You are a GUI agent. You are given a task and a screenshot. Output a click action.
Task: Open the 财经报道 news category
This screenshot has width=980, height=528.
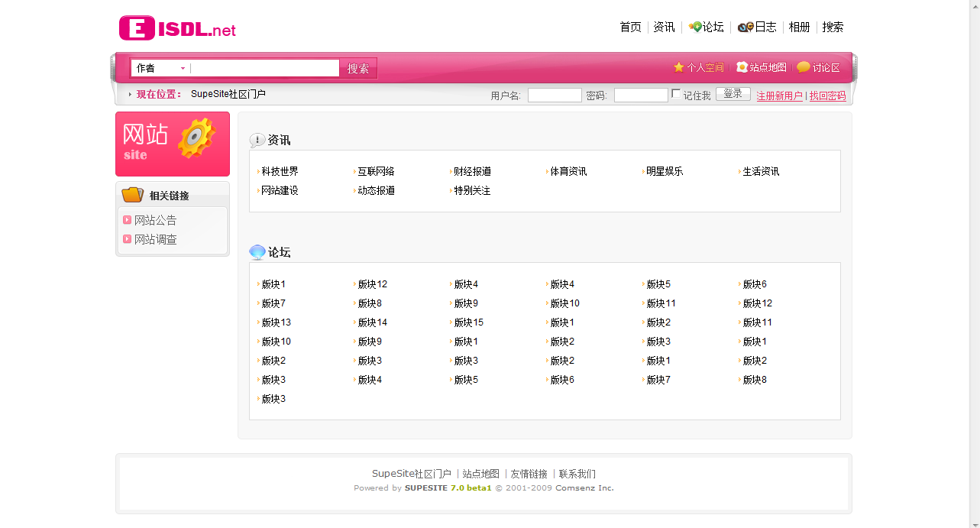coord(472,171)
